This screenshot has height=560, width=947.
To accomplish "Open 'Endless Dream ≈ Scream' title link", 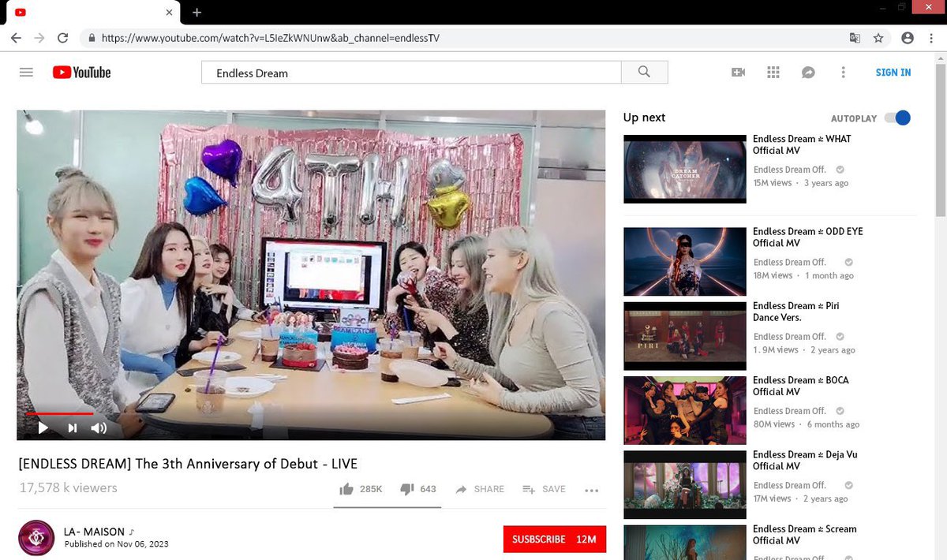I will tap(805, 535).
